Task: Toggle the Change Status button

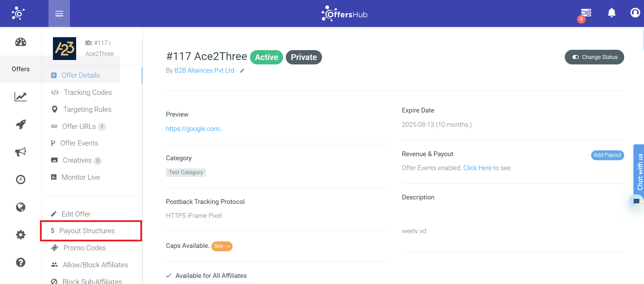Action: (x=594, y=57)
